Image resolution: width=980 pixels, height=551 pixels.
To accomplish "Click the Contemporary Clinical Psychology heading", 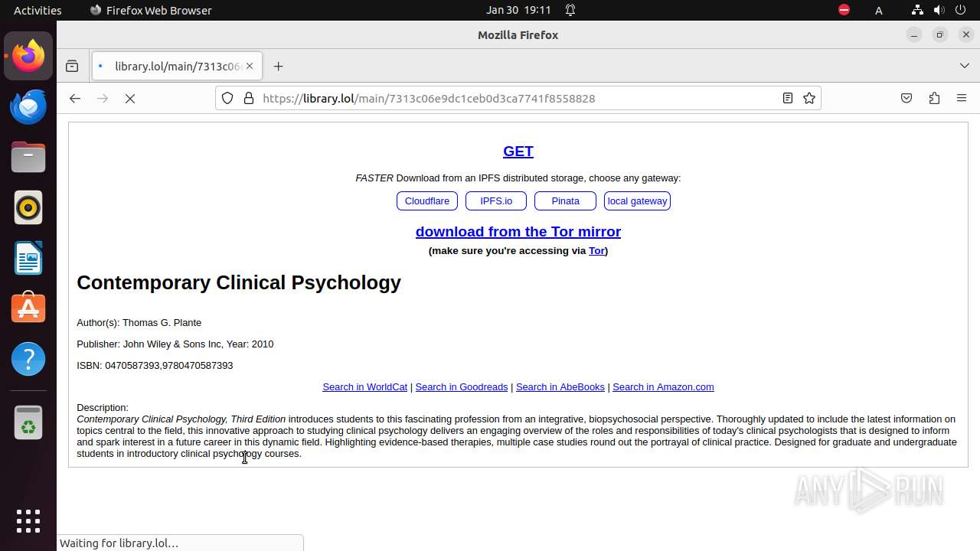I will tap(239, 282).
